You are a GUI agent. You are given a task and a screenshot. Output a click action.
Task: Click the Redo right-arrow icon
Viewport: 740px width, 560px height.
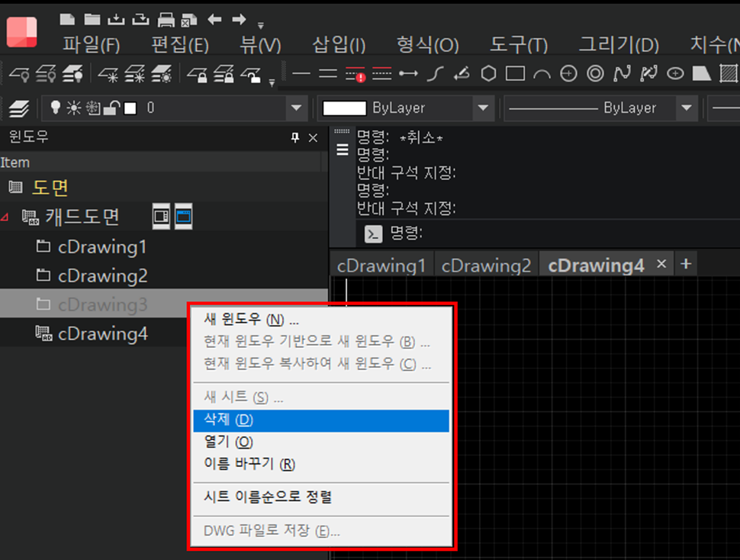(x=240, y=19)
